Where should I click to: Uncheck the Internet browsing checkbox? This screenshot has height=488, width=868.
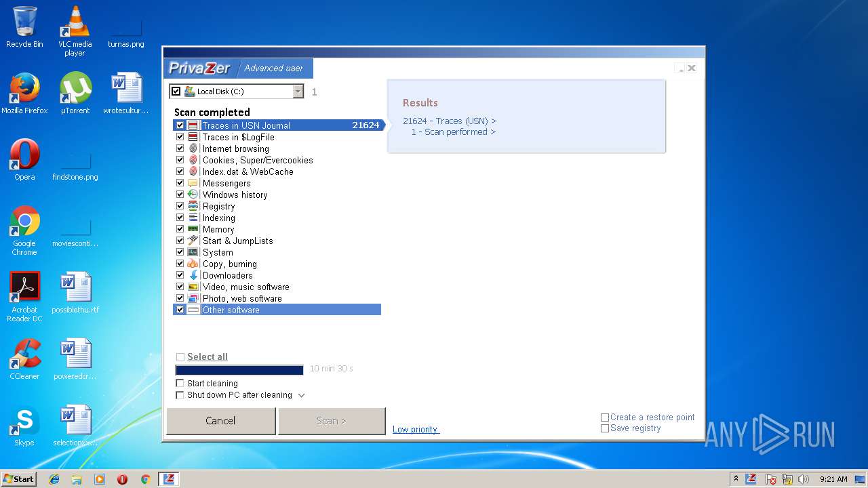tap(180, 148)
